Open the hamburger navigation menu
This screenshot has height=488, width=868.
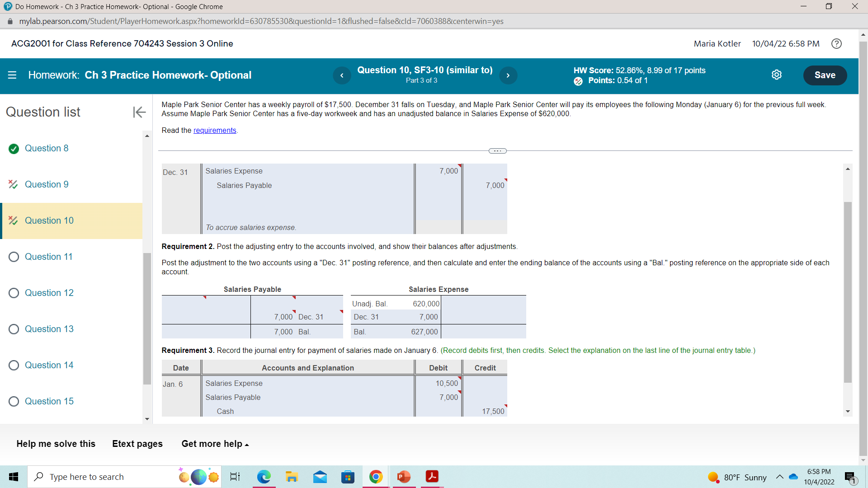coord(12,75)
